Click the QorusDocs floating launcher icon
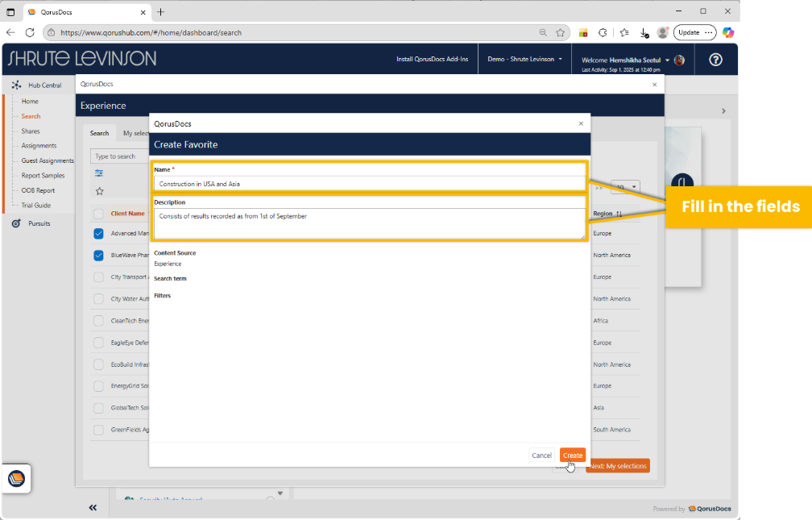812x520 pixels. click(16, 479)
